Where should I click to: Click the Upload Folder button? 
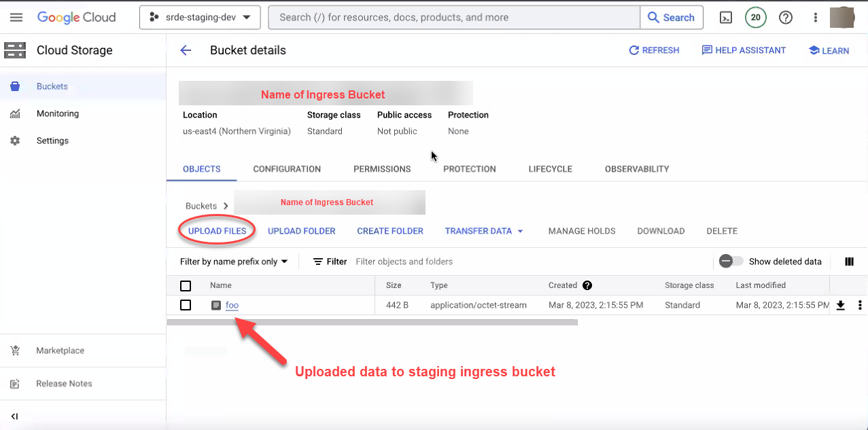point(302,231)
